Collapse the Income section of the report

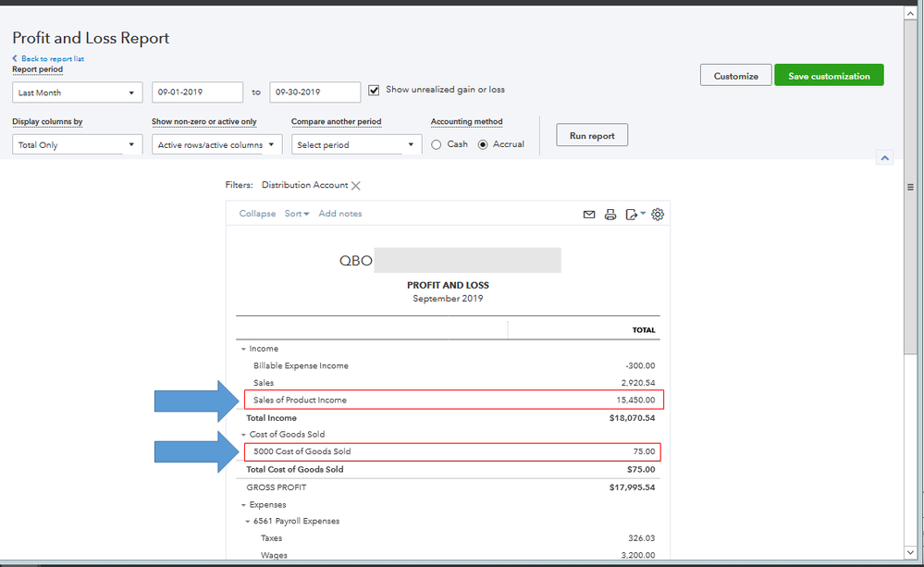(x=241, y=349)
